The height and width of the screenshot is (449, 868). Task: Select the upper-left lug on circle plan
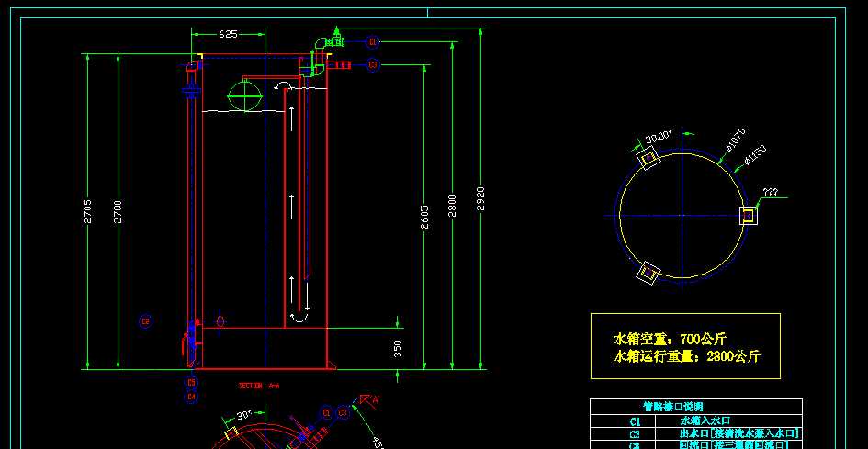[648, 160]
